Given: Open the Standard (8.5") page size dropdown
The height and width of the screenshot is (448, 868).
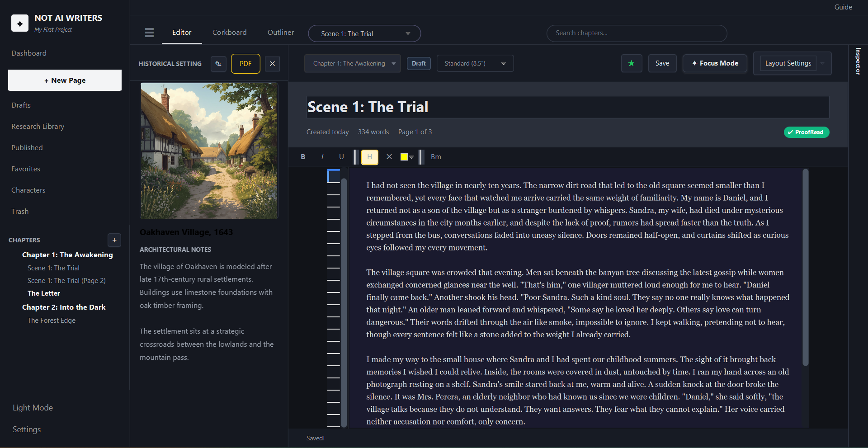Looking at the screenshot, I should (x=475, y=64).
